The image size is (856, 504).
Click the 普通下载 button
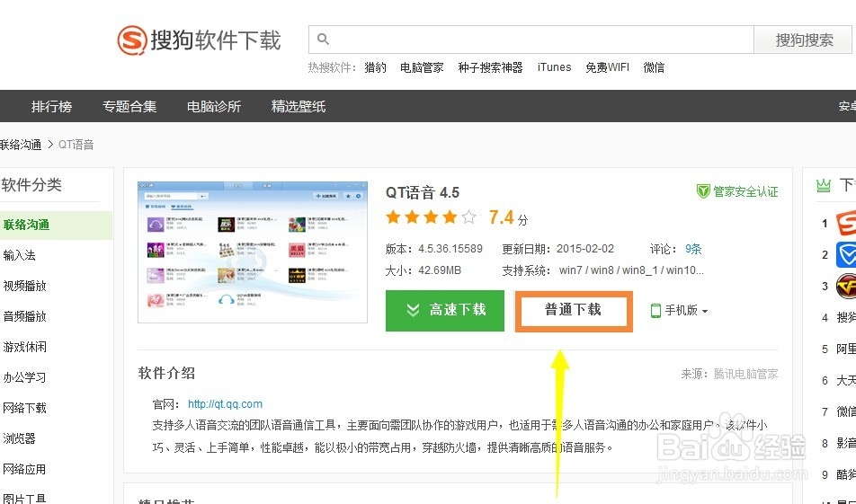574,311
